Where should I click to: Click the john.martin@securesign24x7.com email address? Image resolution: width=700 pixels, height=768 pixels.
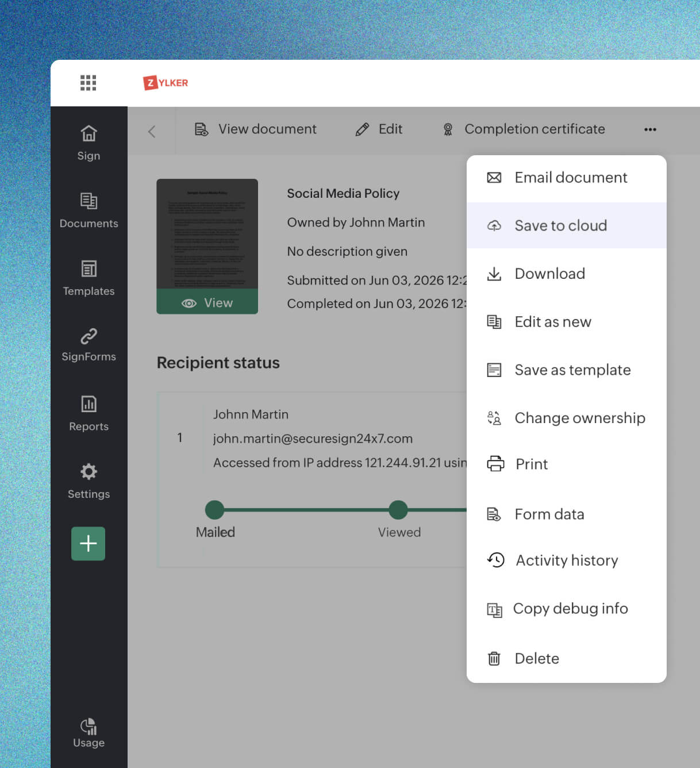(x=313, y=439)
